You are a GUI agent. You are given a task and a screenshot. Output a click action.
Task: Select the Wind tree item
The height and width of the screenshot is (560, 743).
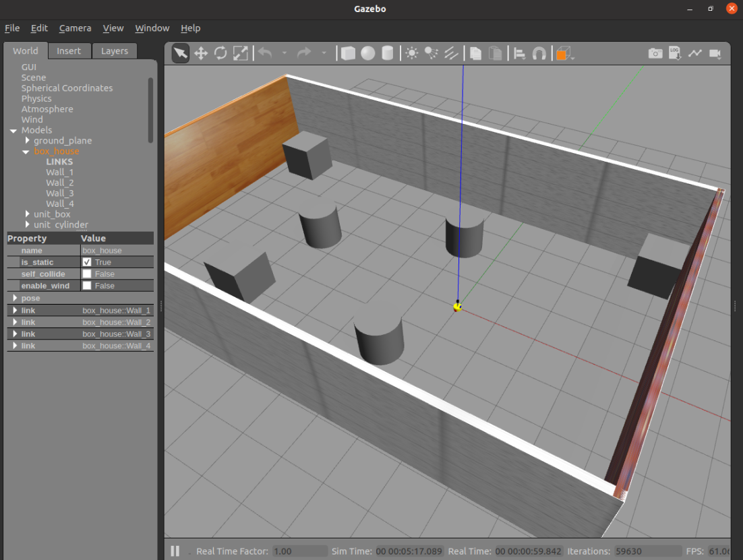(32, 119)
